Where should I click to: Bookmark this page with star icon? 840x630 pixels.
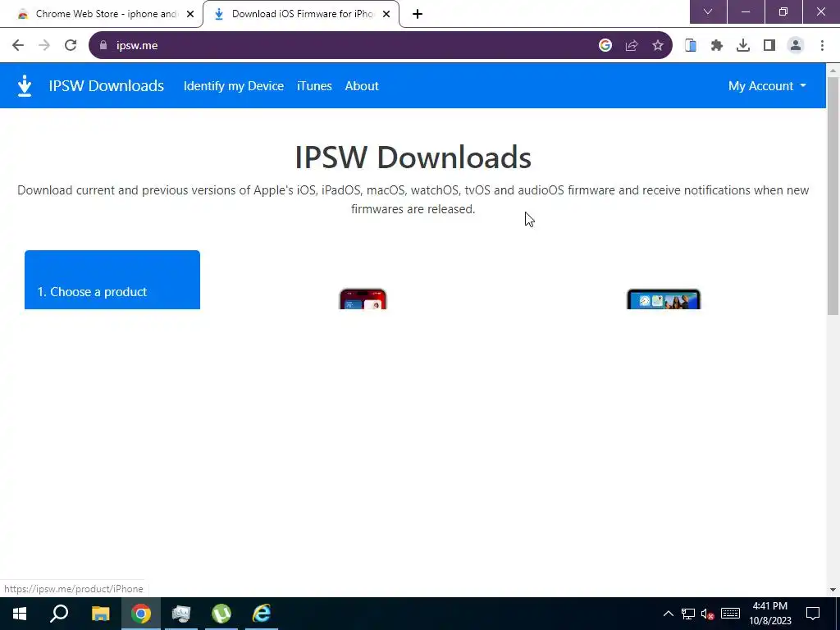click(658, 46)
